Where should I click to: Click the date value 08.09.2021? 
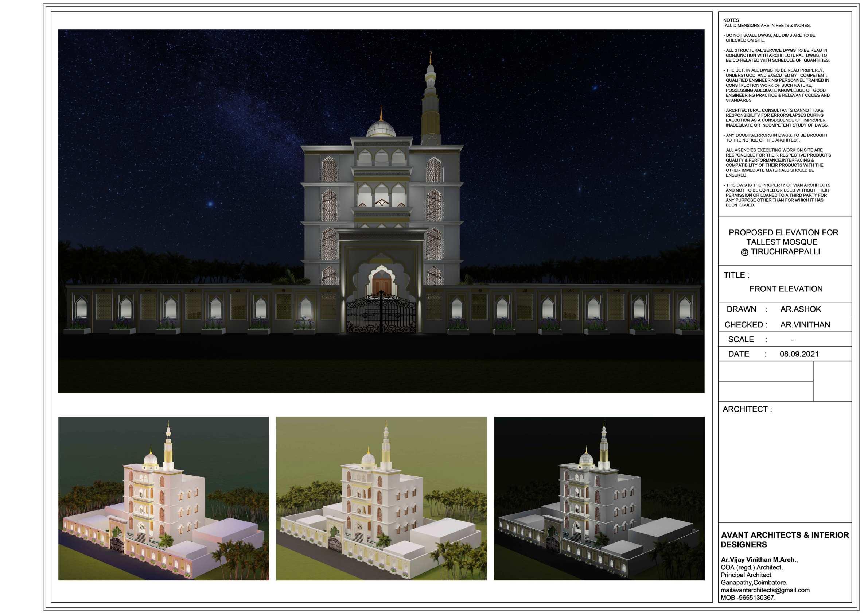799,355
